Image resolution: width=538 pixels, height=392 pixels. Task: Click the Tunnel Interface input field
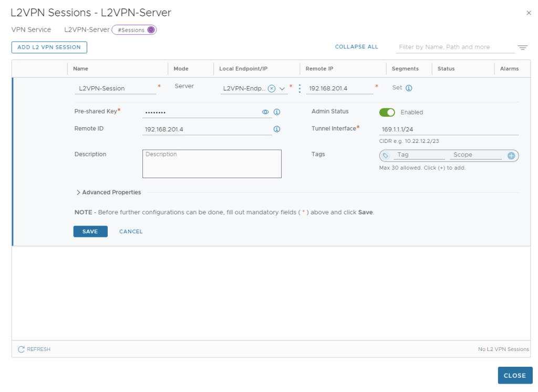click(x=448, y=129)
